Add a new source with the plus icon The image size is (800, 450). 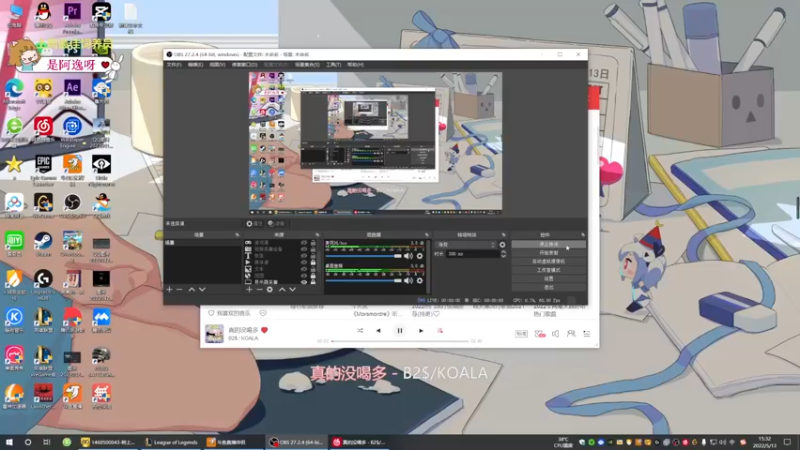click(x=249, y=289)
